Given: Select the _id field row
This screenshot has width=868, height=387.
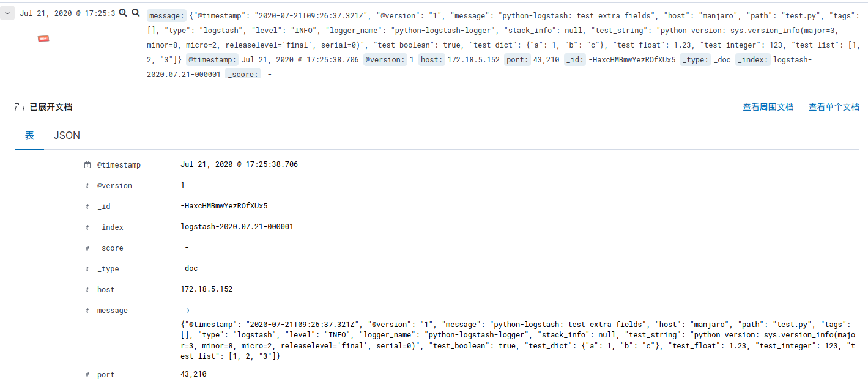Looking at the screenshot, I should [x=471, y=206].
